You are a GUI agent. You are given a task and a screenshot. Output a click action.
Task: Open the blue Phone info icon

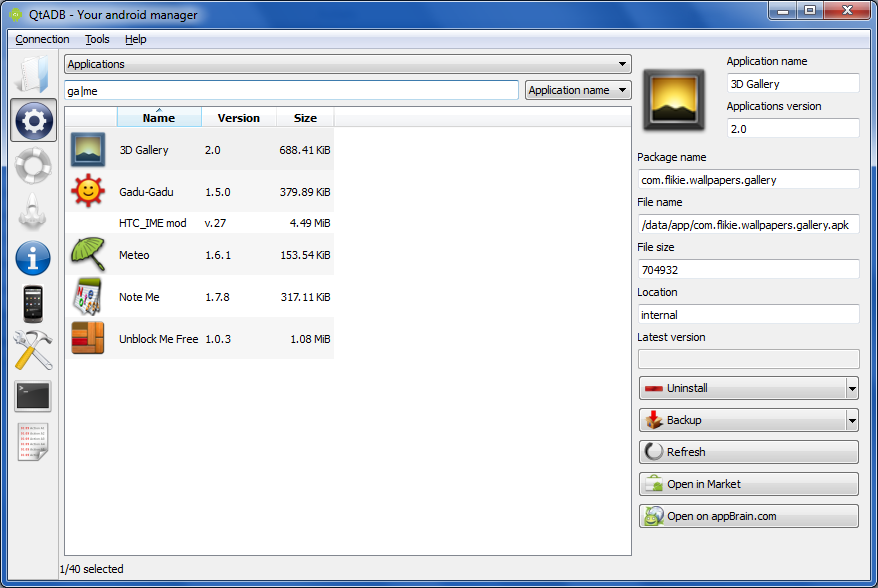click(x=33, y=258)
